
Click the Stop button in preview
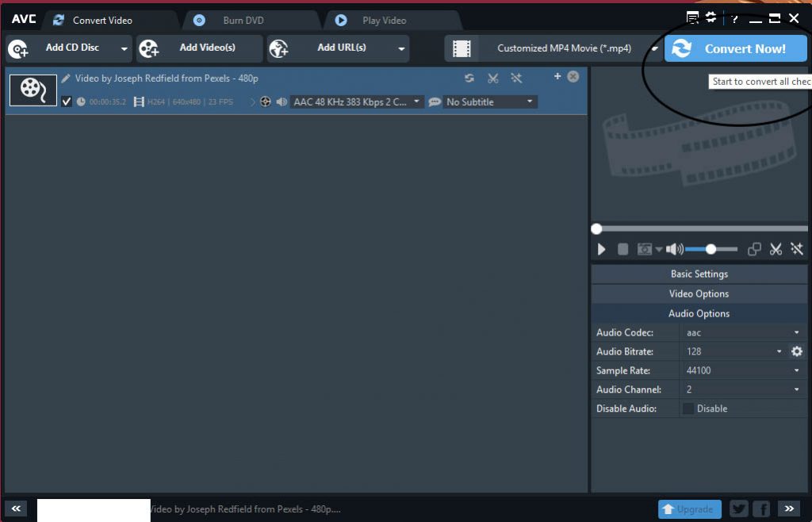tap(623, 250)
